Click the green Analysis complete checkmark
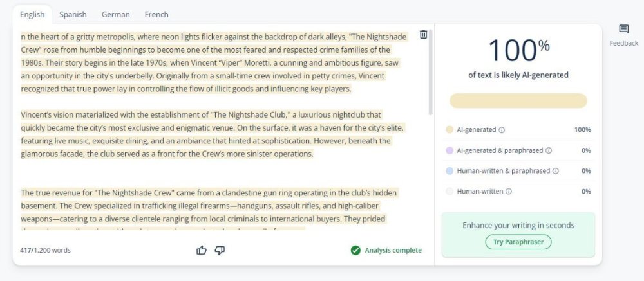The image size is (644, 281). pyautogui.click(x=355, y=250)
